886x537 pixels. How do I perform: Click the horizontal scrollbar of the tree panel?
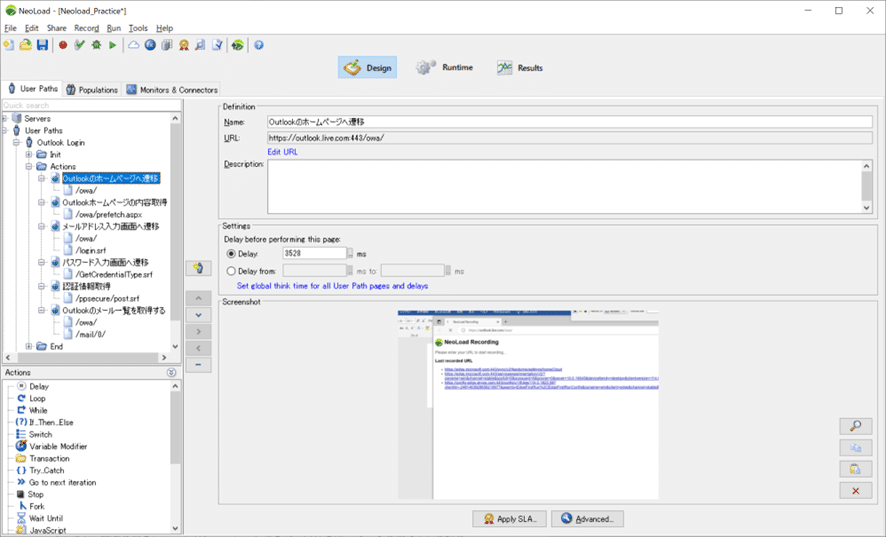click(x=86, y=357)
